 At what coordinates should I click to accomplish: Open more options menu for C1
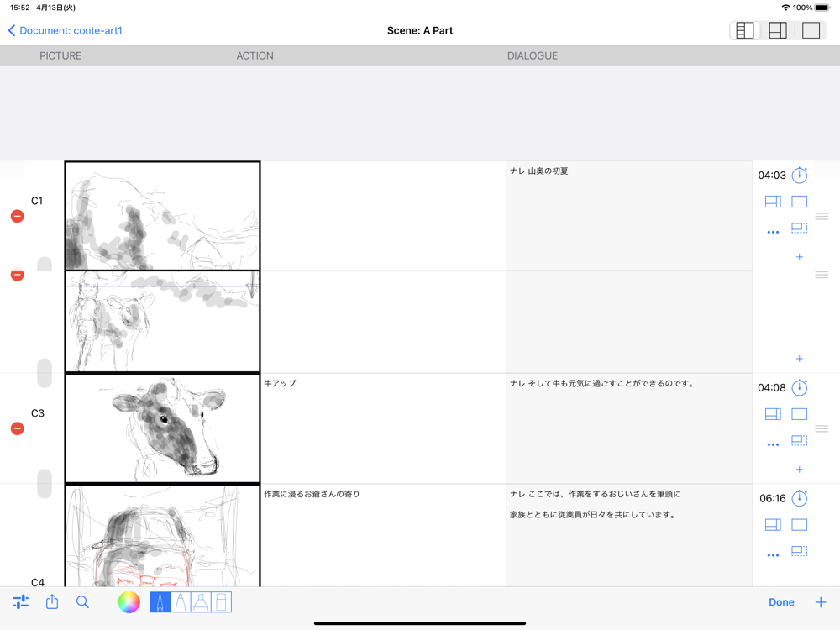773,232
